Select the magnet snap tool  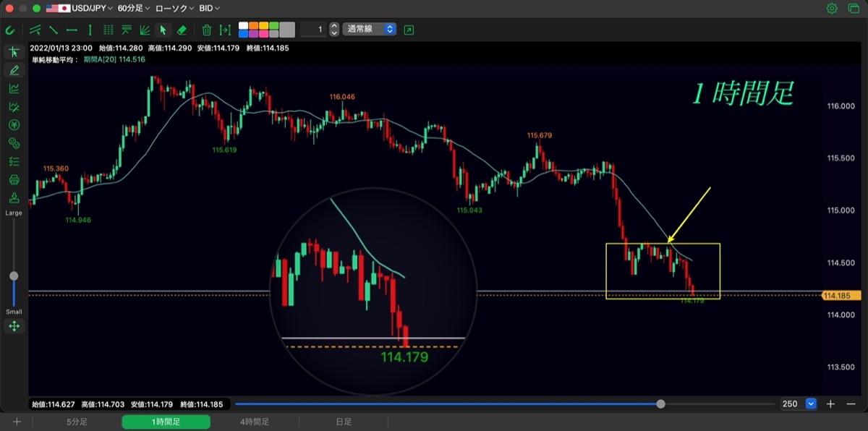10,30
